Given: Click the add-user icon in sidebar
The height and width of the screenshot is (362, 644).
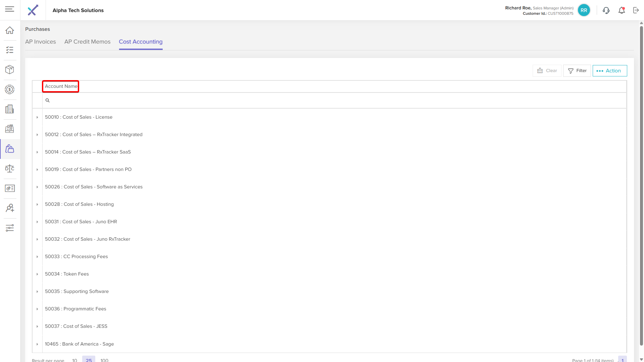Looking at the screenshot, I should (10, 208).
